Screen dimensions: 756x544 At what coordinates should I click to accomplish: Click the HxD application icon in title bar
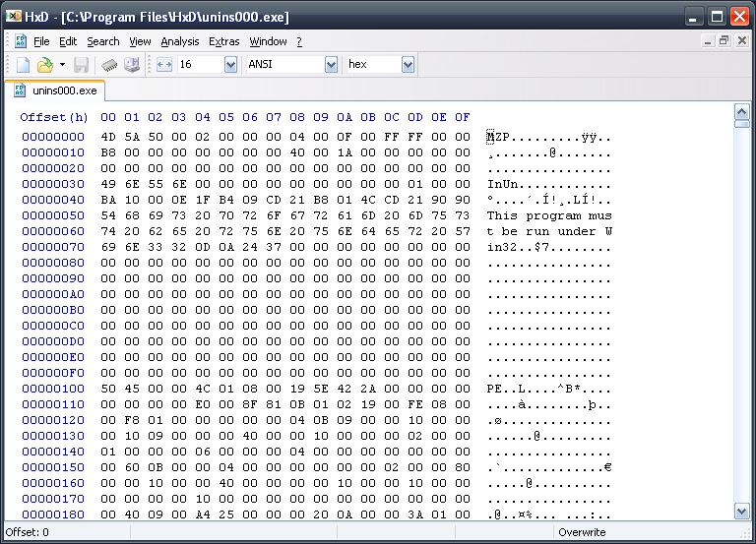click(13, 17)
